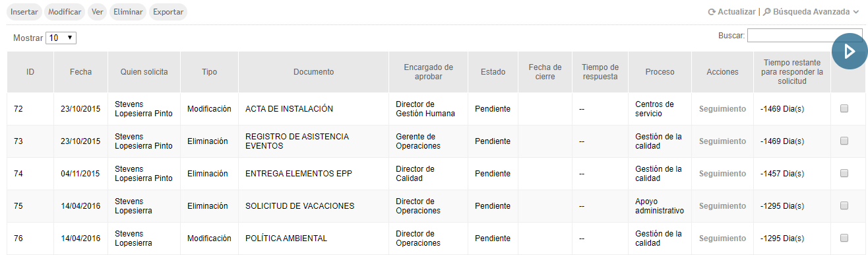Open the Mostrar rows-per-page dropdown
868x255 pixels.
pos(61,38)
